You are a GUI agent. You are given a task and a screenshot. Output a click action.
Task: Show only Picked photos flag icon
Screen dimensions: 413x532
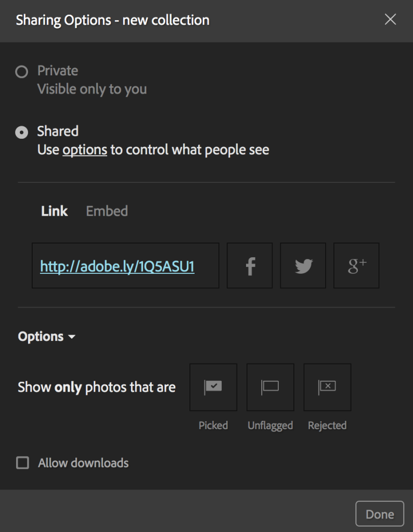[x=213, y=387]
